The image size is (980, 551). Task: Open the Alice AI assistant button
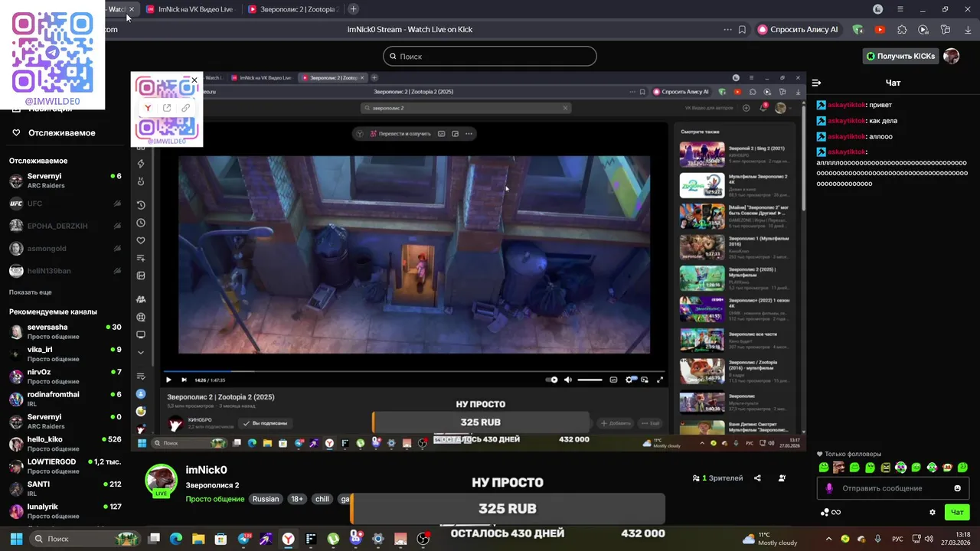(x=799, y=30)
